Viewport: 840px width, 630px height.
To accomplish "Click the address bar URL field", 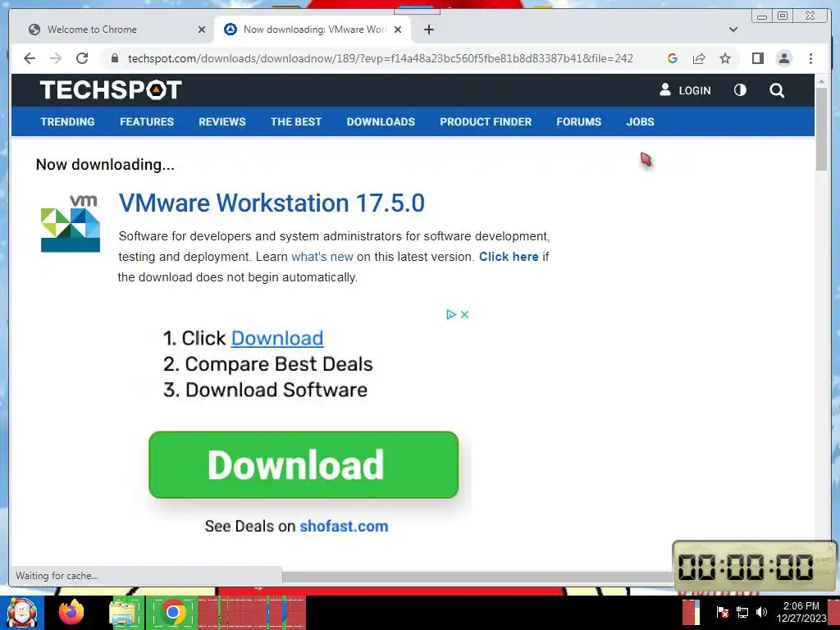I will click(x=381, y=58).
